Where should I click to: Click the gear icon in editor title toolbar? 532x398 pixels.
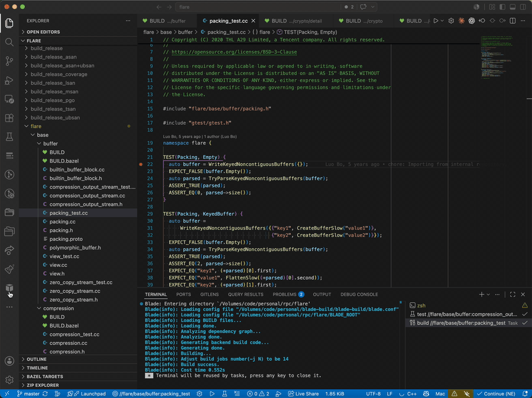(x=451, y=21)
